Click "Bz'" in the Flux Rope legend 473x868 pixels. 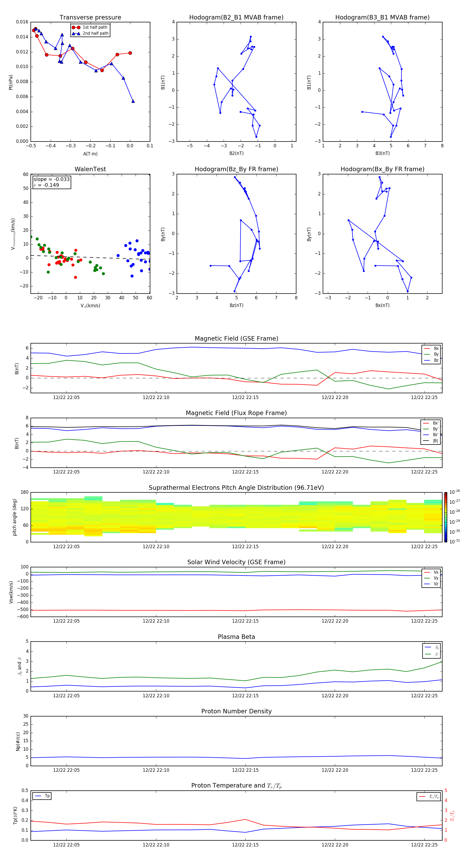436,435
